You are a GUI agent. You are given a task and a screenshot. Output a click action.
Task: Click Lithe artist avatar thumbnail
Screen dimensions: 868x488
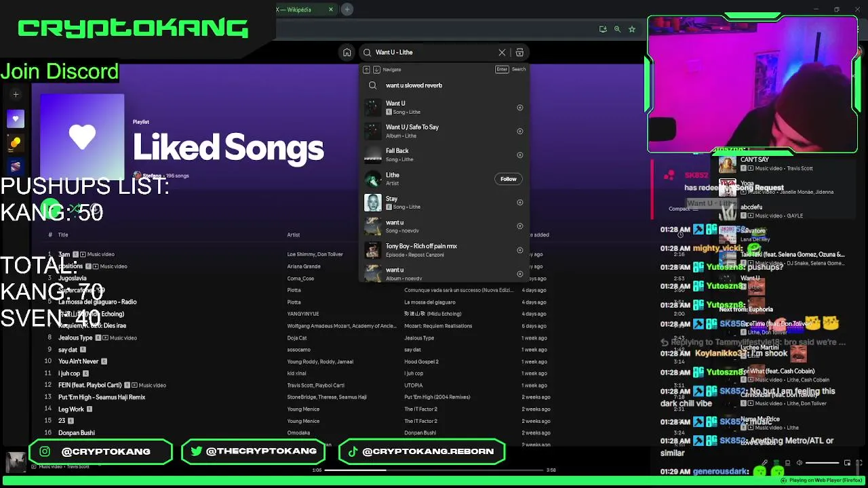[373, 179]
